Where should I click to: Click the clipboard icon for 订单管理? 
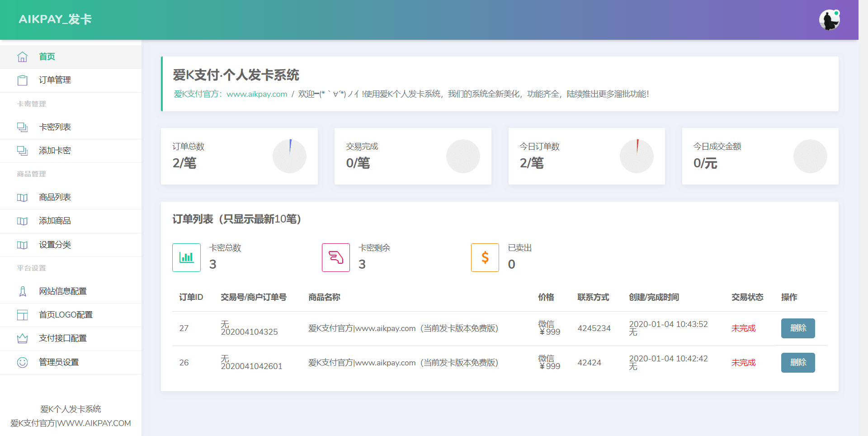(x=22, y=80)
